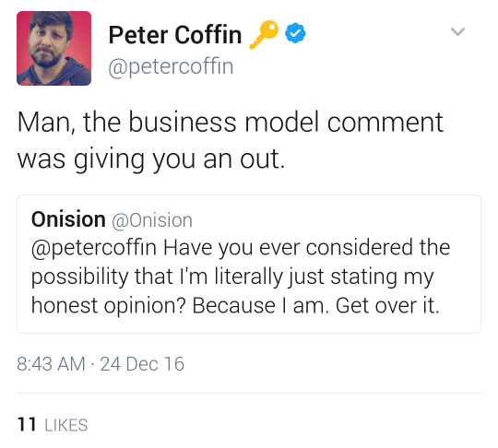Open the @petercoffin handle below the name
The width and height of the screenshot is (498, 448).
tap(171, 66)
